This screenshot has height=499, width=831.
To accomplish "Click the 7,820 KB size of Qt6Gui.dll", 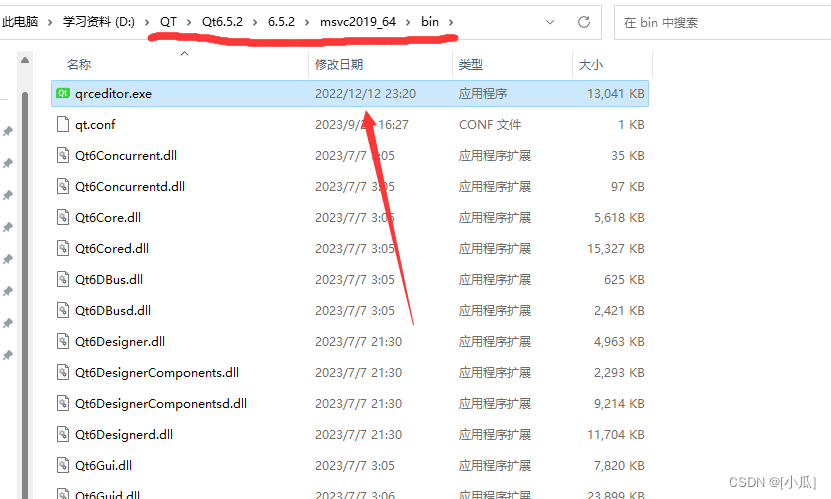I will tap(619, 466).
